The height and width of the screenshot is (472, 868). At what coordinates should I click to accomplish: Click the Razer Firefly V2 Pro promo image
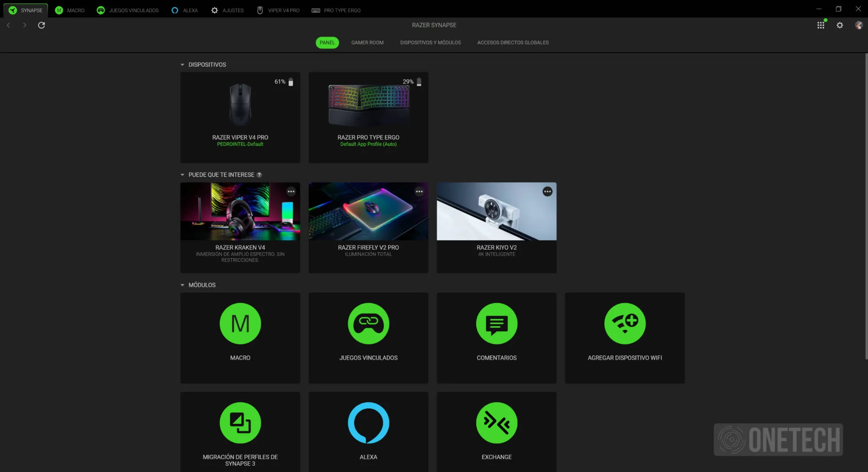(368, 211)
